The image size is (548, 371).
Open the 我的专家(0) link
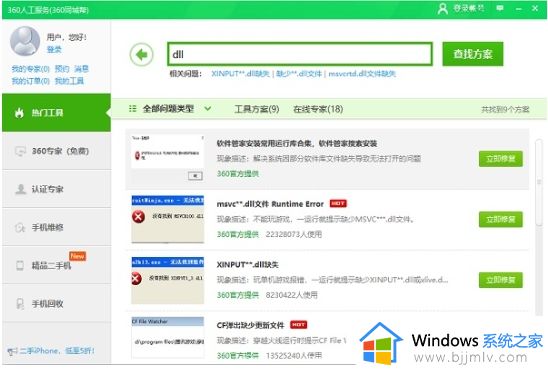pos(30,69)
